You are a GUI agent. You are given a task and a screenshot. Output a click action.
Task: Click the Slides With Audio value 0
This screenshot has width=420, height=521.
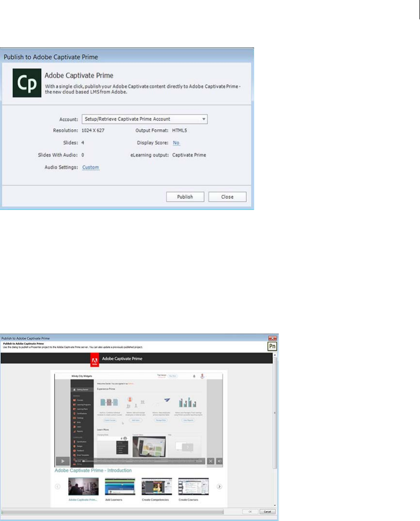[x=83, y=155]
